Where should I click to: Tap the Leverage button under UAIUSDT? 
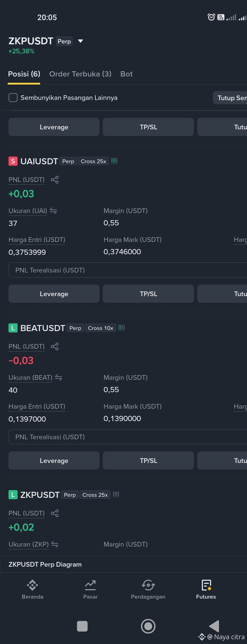54,294
